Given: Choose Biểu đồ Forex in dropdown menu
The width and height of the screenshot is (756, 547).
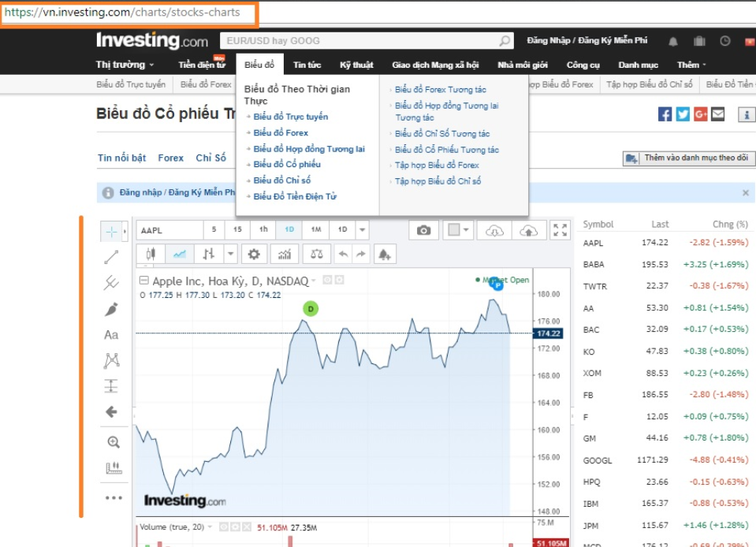Looking at the screenshot, I should click(281, 132).
